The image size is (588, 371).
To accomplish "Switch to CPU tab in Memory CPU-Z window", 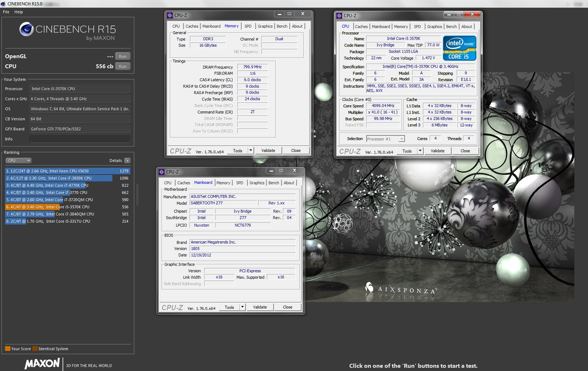I will pos(176,26).
